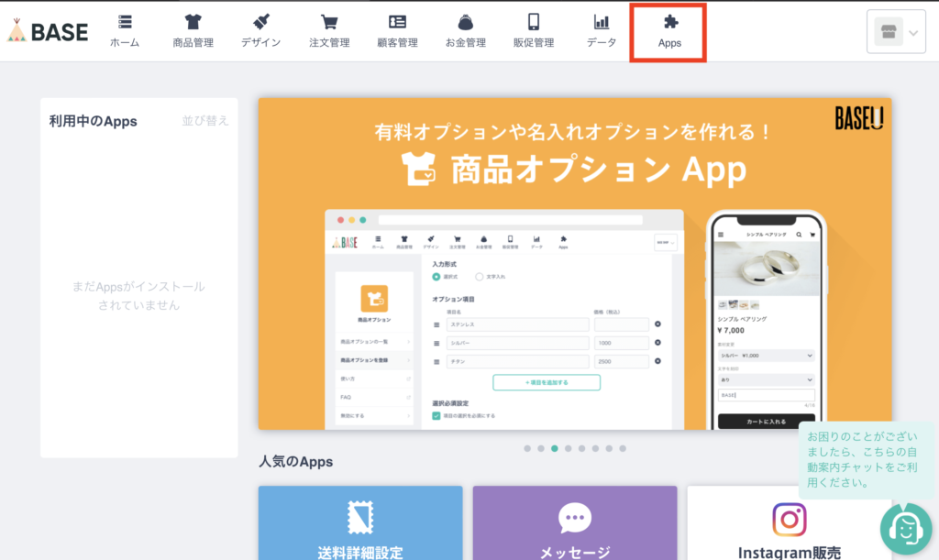Select 顧客管理 with the customer card icon
The height and width of the screenshot is (560, 939).
click(x=397, y=31)
